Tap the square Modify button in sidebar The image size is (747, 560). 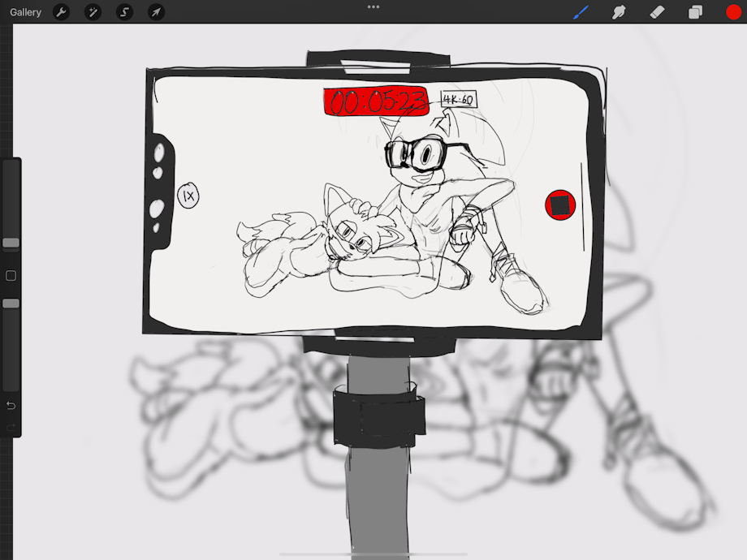[x=11, y=275]
